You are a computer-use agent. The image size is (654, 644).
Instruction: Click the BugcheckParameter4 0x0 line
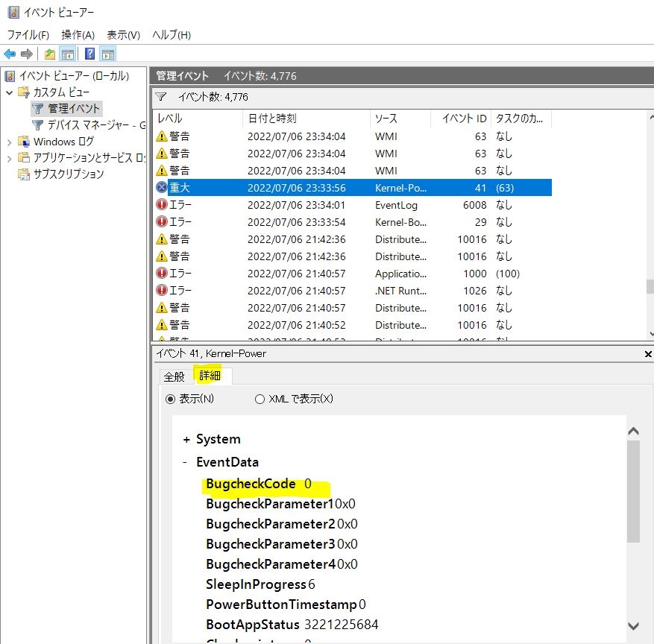tap(282, 564)
